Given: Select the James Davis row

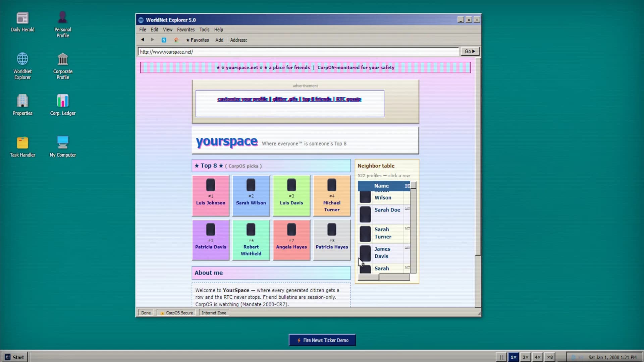Looking at the screenshot, I should click(384, 253).
